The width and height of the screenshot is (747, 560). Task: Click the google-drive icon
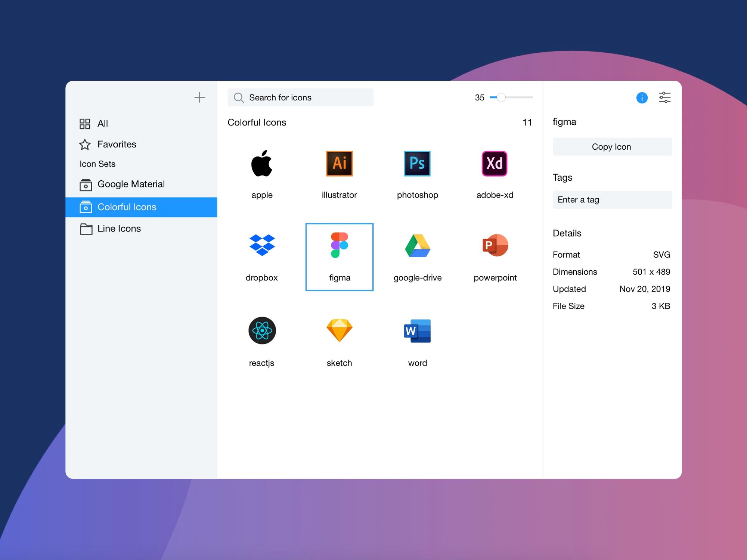click(x=417, y=246)
